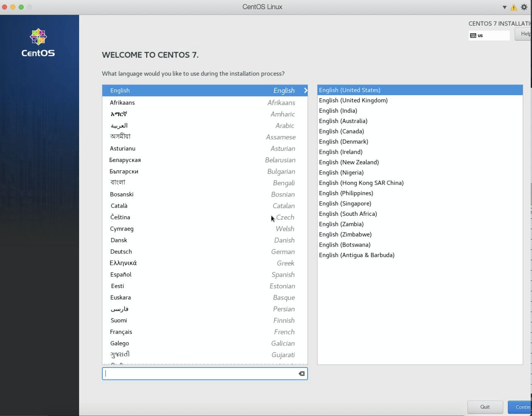Pick the English (Antigua & Barbuda) locale
The width and height of the screenshot is (532, 416).
click(420, 255)
